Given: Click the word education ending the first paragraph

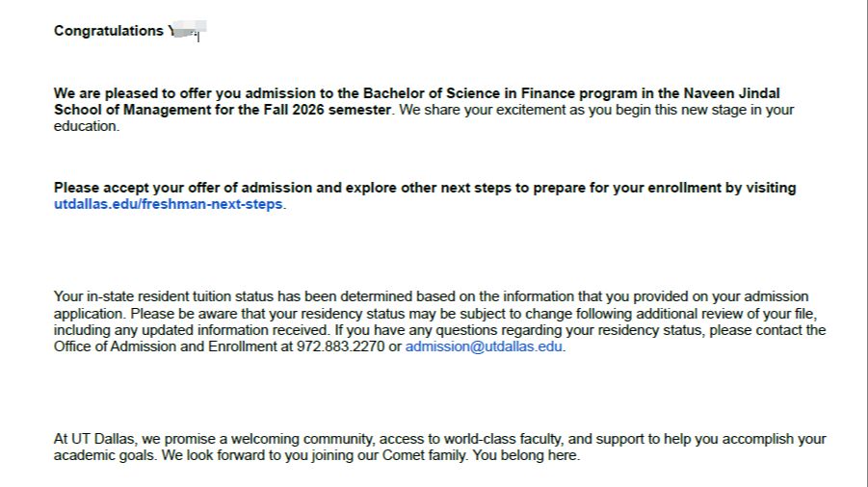Looking at the screenshot, I should coord(87,126).
